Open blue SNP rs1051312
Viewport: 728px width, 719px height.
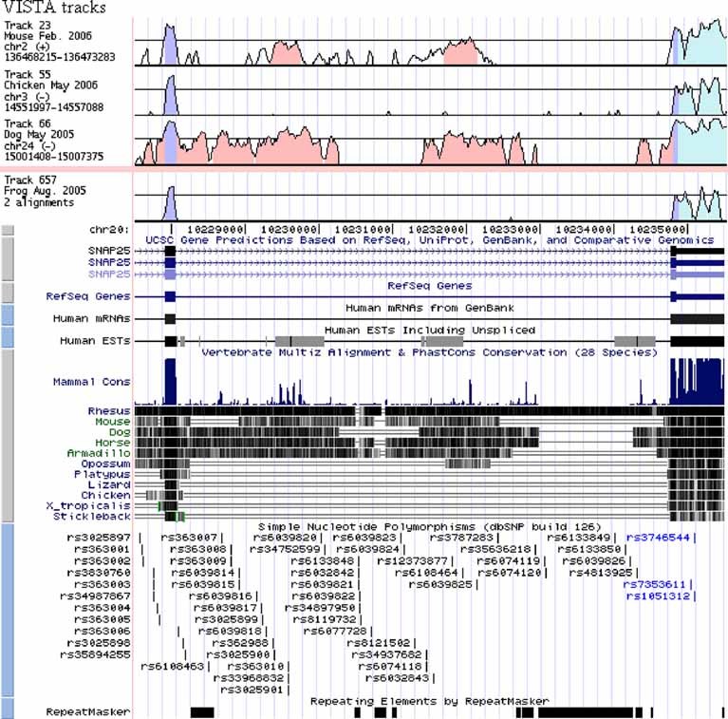pos(658,596)
